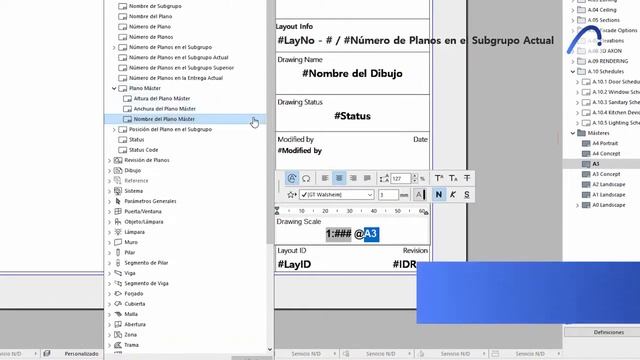Click the icon left of Personalizado in bottom bar
Viewport: 640px width, 360px height.
tap(47, 353)
